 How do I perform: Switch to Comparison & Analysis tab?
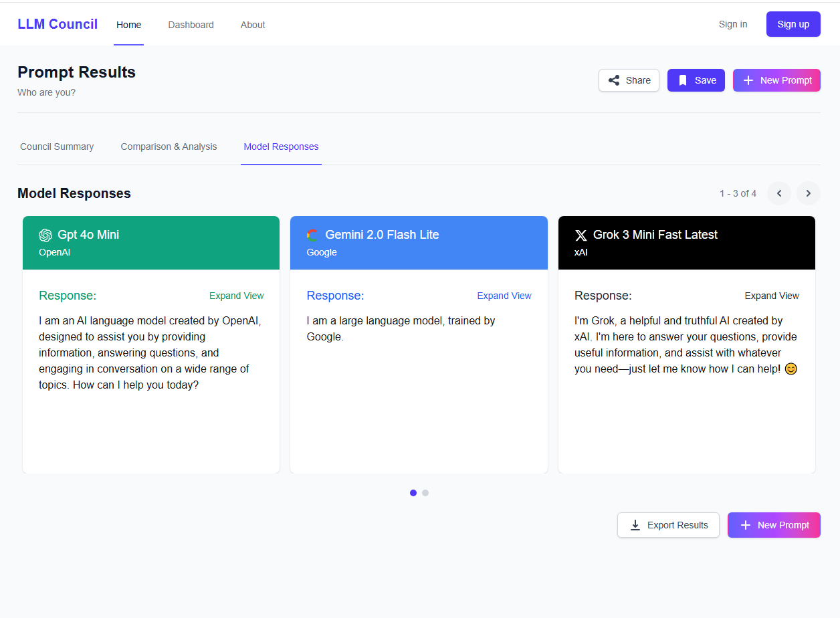(x=169, y=146)
